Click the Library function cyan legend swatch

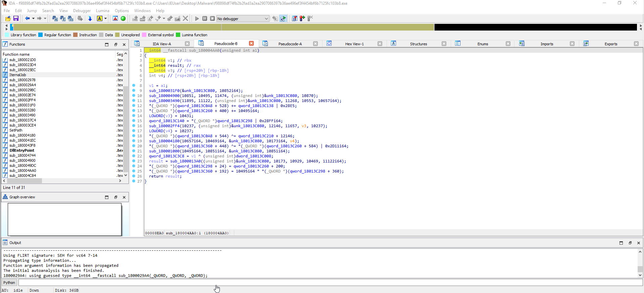(x=7, y=35)
